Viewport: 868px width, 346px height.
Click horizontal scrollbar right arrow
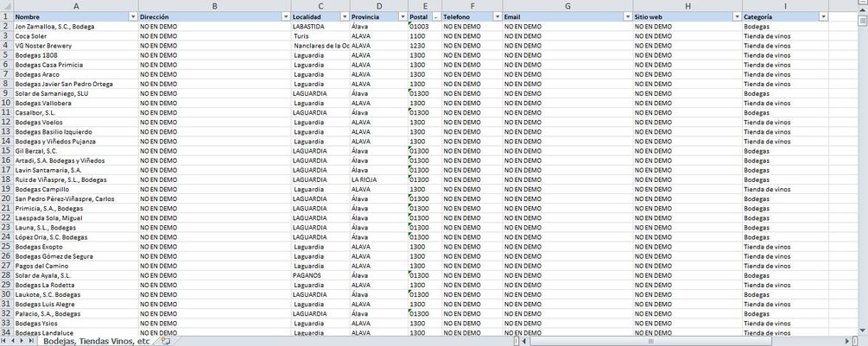[847, 341]
